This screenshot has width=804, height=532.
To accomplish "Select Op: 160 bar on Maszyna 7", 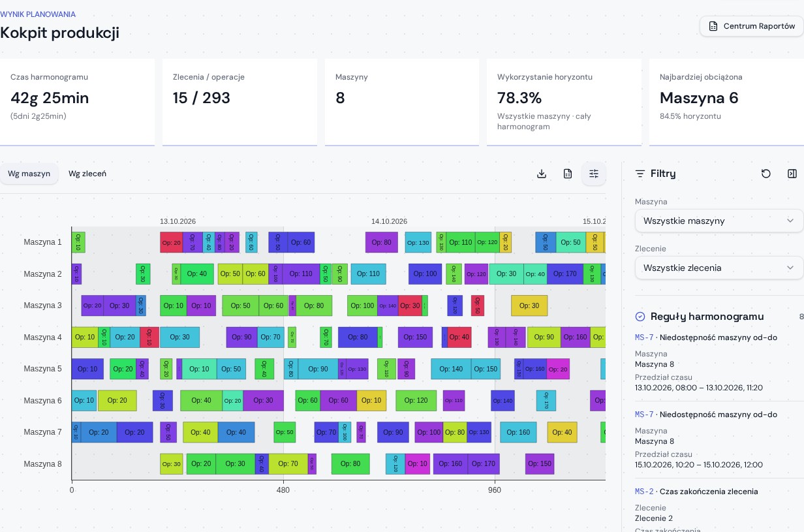I will tap(518, 432).
